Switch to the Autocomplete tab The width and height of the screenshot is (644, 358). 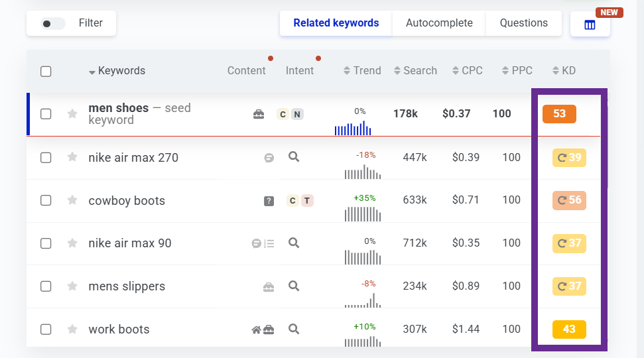click(x=439, y=23)
